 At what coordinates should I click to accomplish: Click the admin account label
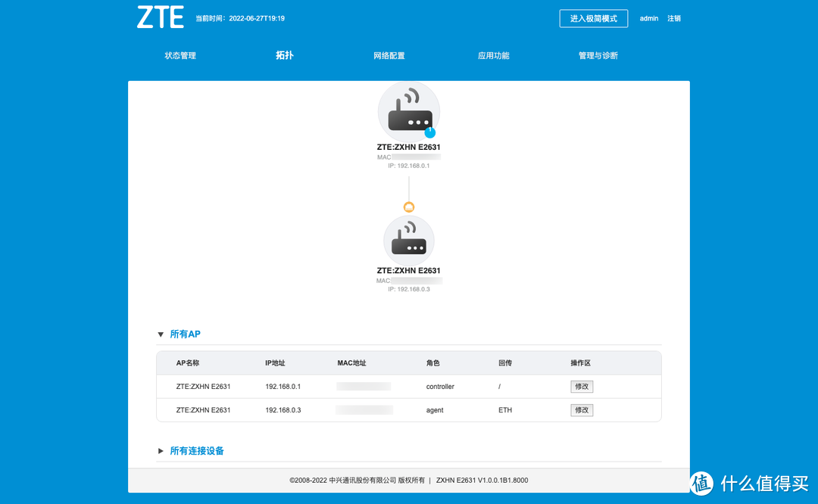tap(648, 18)
